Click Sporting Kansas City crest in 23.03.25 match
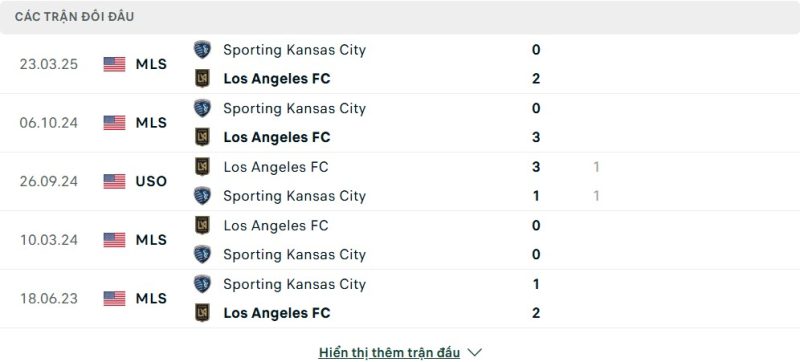Screen dimensions: 800x362 tap(202, 49)
